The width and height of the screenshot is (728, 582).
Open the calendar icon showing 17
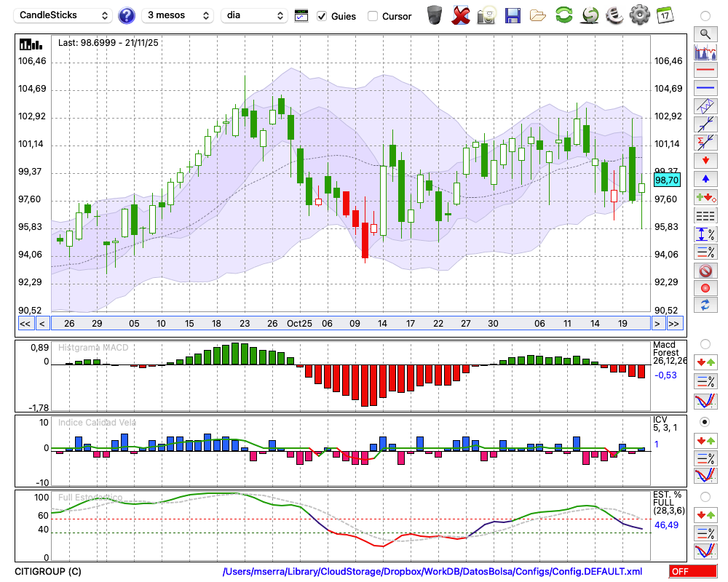click(x=665, y=15)
